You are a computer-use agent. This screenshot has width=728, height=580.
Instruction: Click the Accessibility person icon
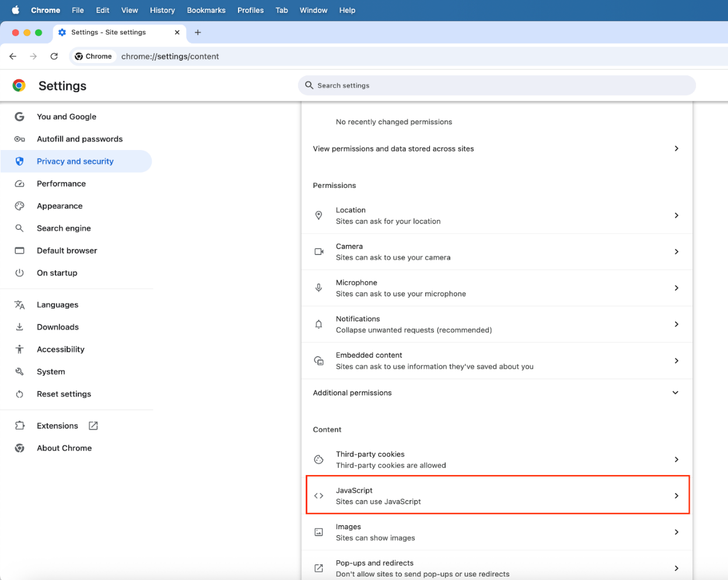(19, 349)
